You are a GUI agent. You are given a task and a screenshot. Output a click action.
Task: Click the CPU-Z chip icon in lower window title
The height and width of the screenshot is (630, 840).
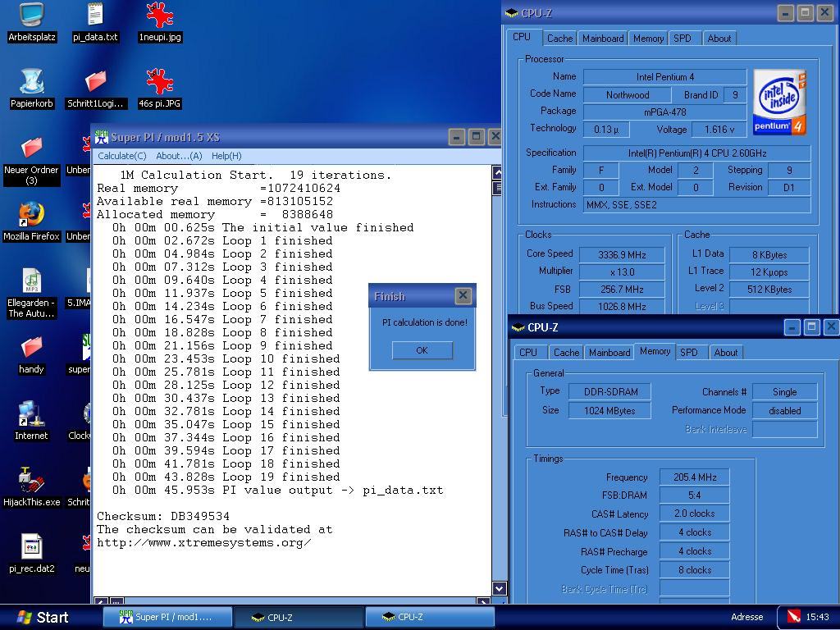click(x=518, y=327)
